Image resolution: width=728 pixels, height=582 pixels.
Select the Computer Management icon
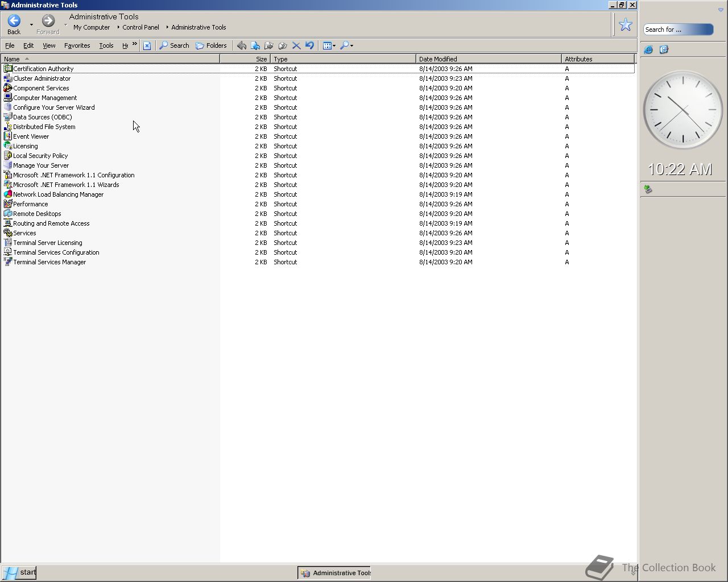click(x=8, y=98)
